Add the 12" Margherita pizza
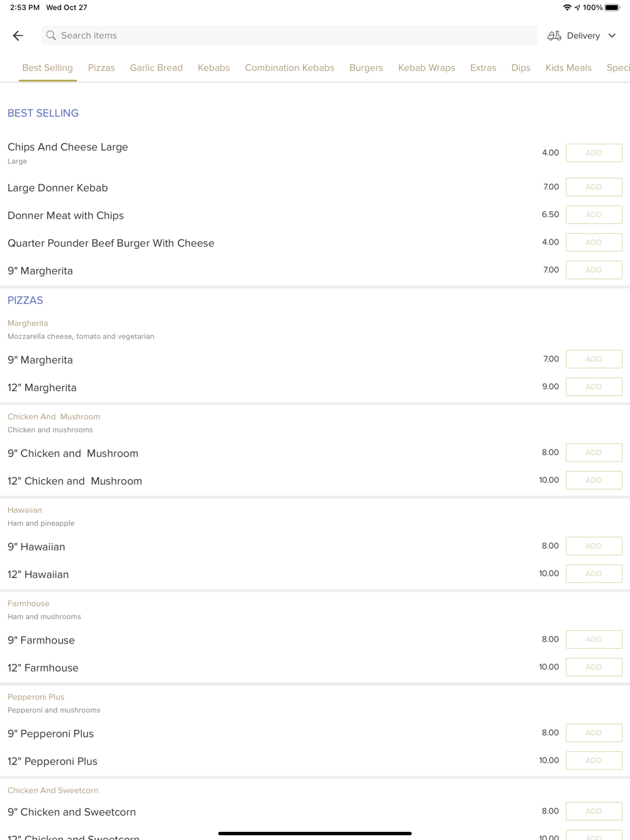This screenshot has height=840, width=630. coord(594,387)
